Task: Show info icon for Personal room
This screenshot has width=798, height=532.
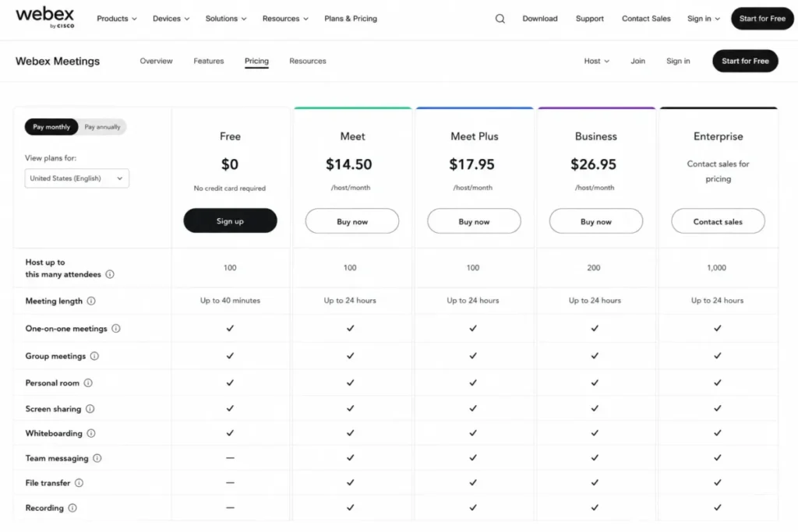Action: click(x=88, y=383)
